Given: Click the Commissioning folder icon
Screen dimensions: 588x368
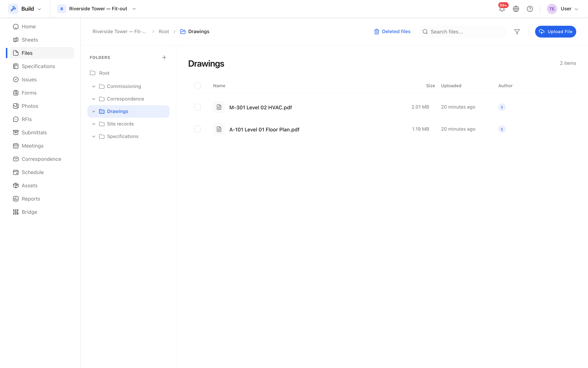Looking at the screenshot, I should 102,86.
